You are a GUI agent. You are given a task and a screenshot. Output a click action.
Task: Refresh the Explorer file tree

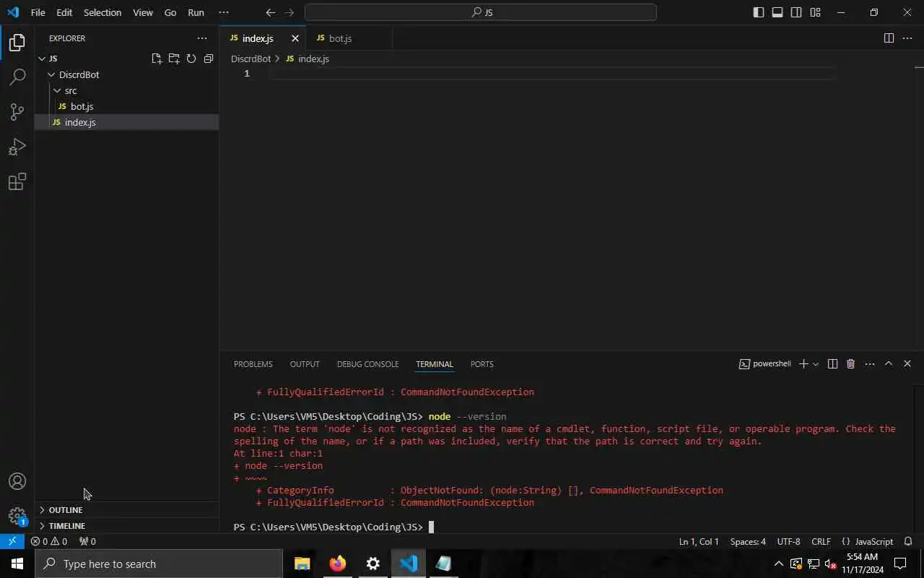191,59
